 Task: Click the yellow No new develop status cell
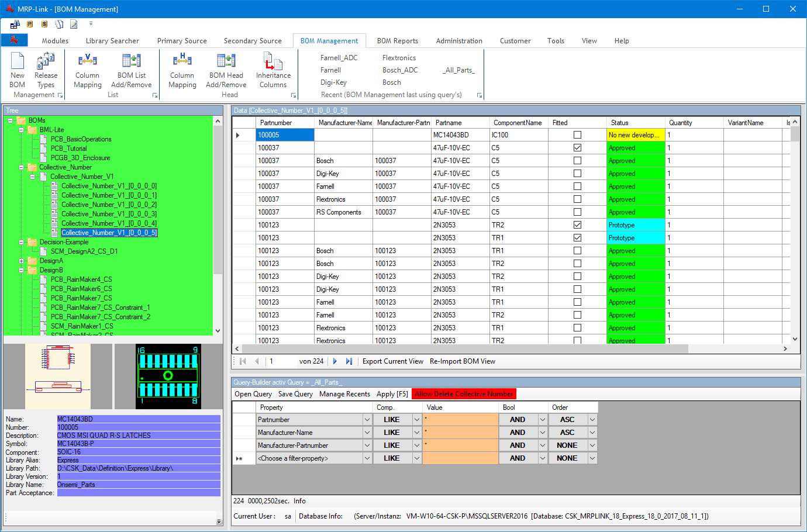tap(636, 135)
